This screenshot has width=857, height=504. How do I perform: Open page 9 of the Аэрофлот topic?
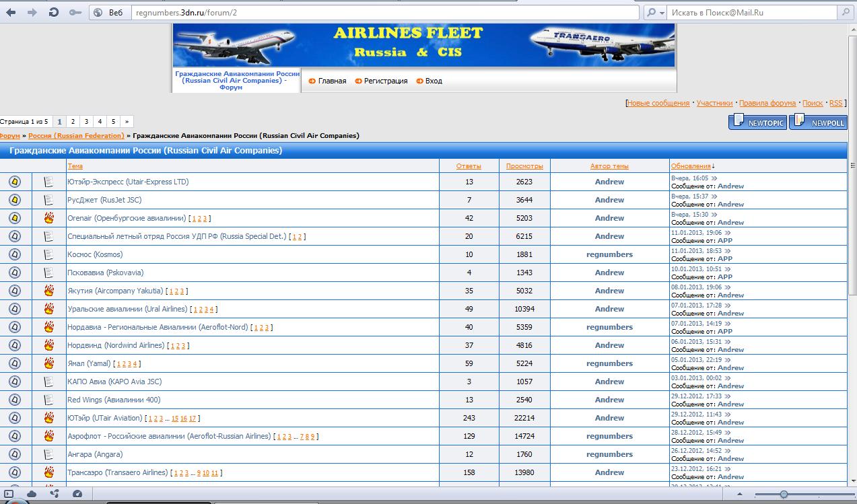click(312, 437)
